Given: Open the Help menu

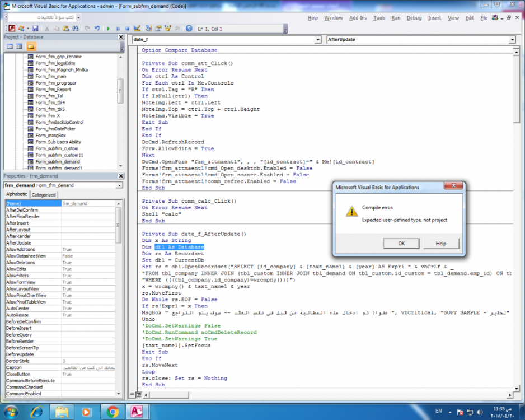Looking at the screenshot, I should (x=313, y=18).
